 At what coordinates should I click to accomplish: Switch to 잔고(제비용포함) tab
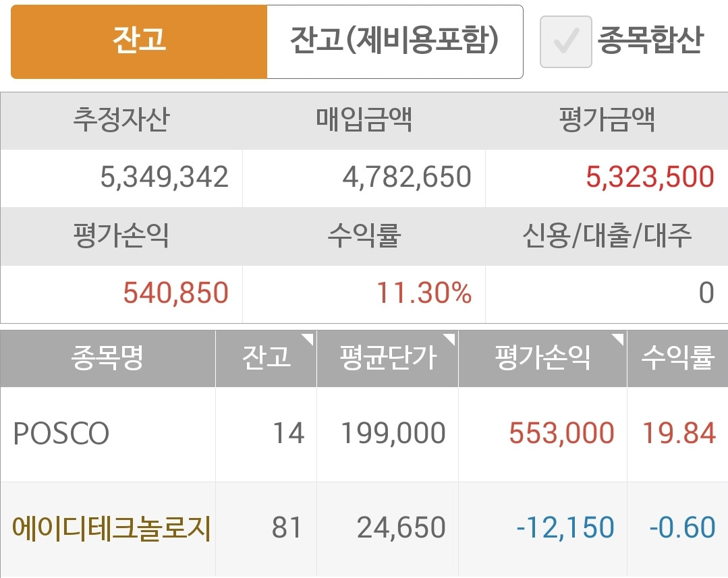click(x=395, y=42)
